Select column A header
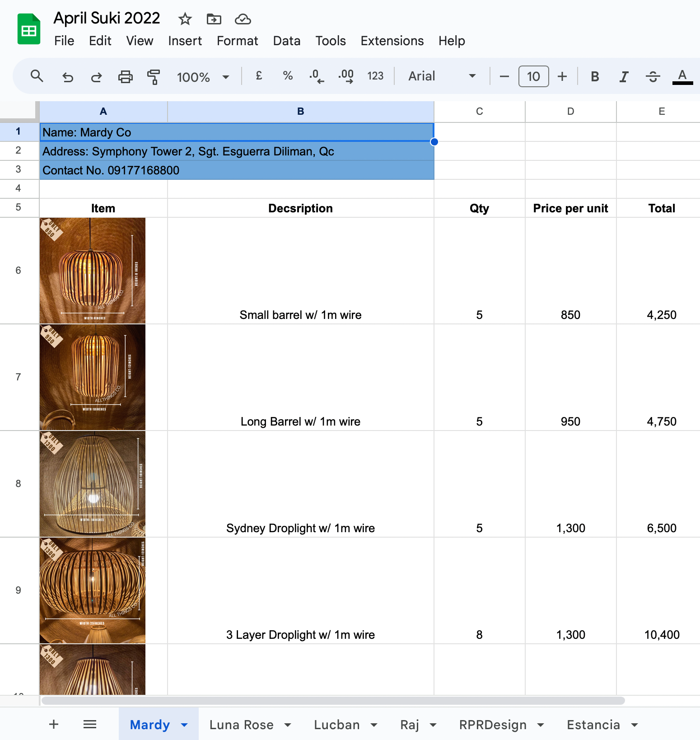 point(103,112)
